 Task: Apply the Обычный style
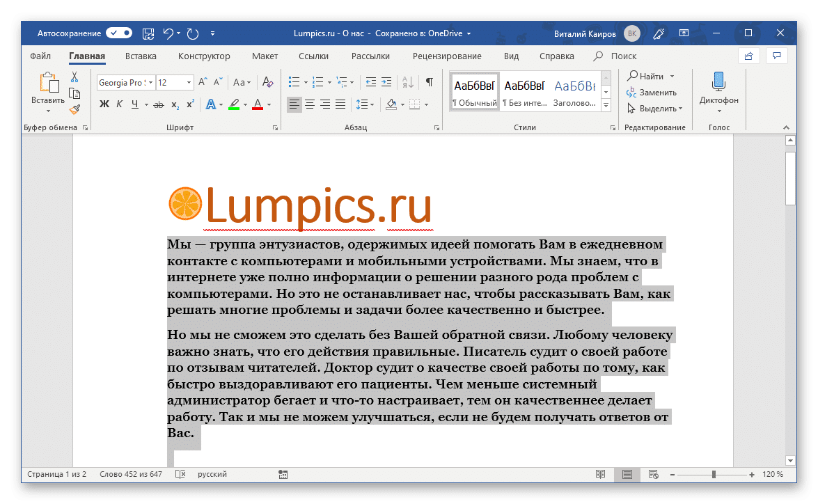[x=475, y=90]
